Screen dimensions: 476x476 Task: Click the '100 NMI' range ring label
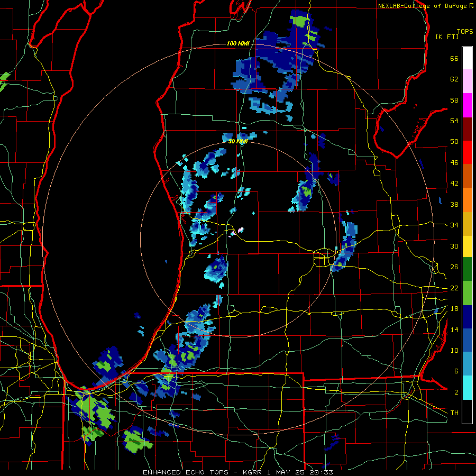pyautogui.click(x=238, y=44)
